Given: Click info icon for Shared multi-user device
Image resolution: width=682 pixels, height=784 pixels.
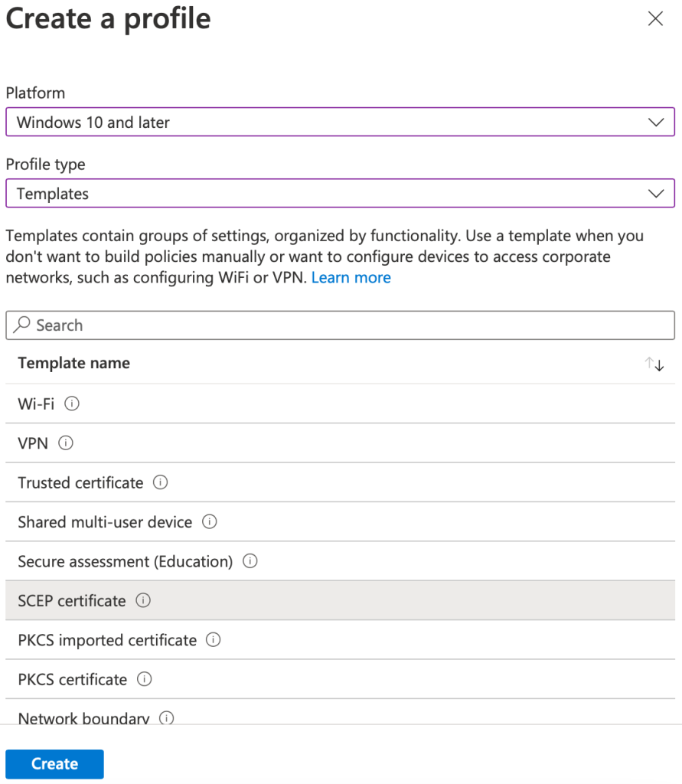Looking at the screenshot, I should 210,522.
